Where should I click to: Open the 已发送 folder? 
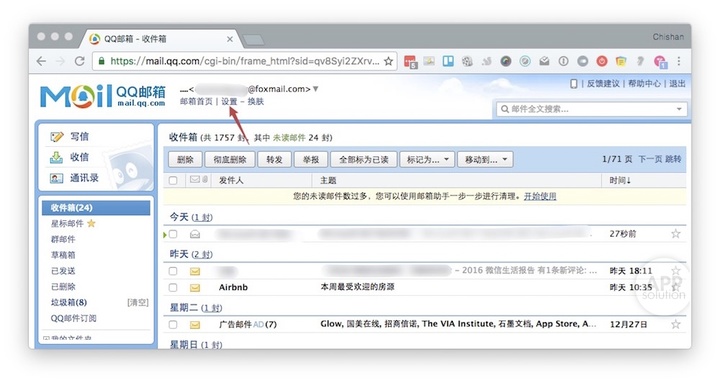63,271
